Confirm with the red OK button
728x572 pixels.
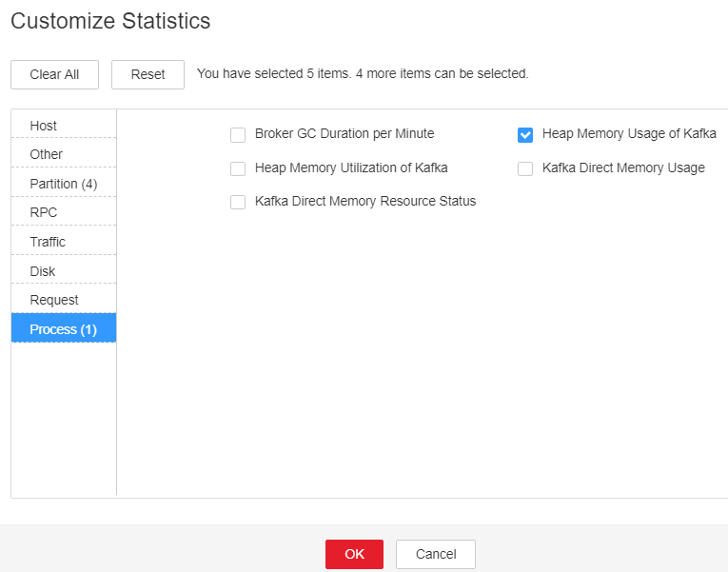click(x=354, y=554)
